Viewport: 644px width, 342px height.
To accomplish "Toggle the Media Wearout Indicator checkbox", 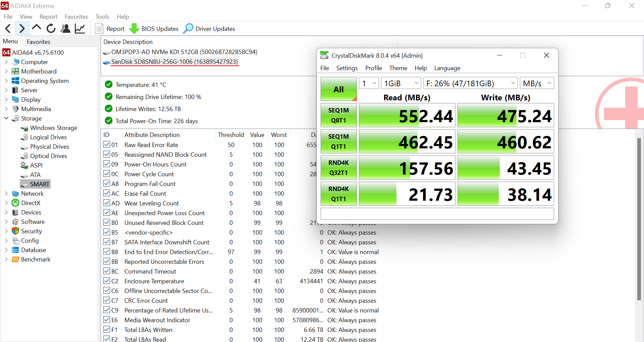I will (x=107, y=320).
